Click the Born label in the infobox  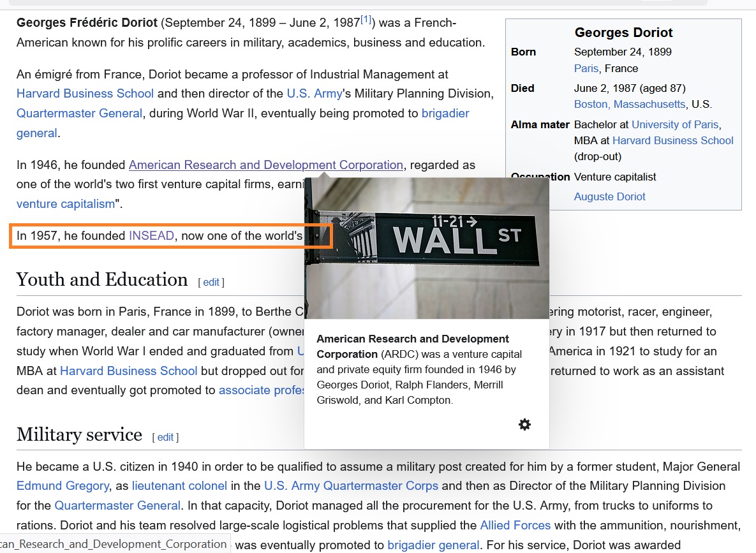tap(524, 52)
